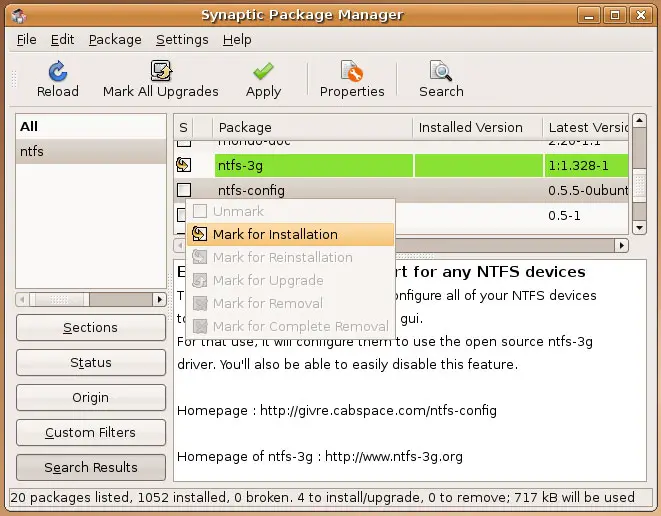Image resolution: width=661 pixels, height=516 pixels.
Task: Select the ntfs search entry in the left list
Action: pyautogui.click(x=91, y=151)
